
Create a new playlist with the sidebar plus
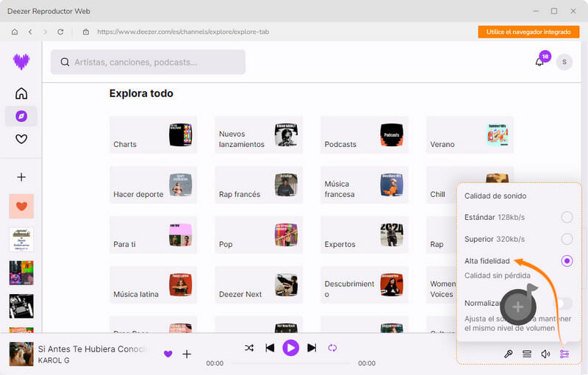(x=21, y=177)
